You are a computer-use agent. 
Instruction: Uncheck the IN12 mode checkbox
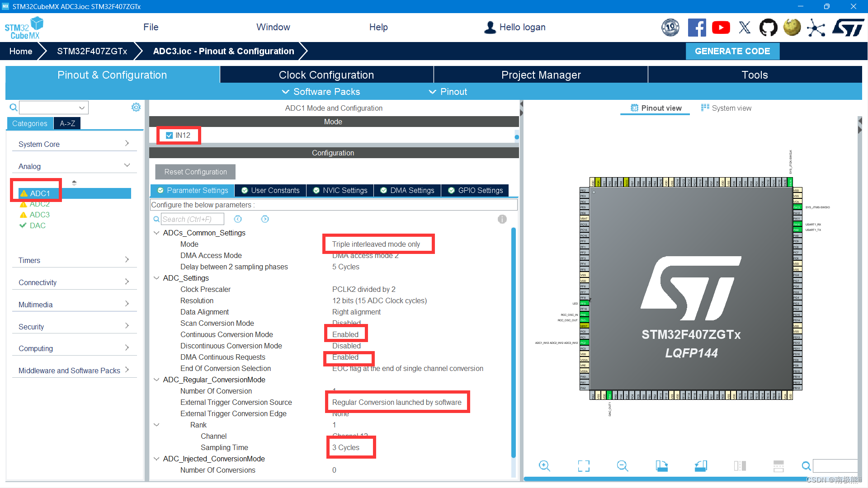pyautogui.click(x=169, y=135)
